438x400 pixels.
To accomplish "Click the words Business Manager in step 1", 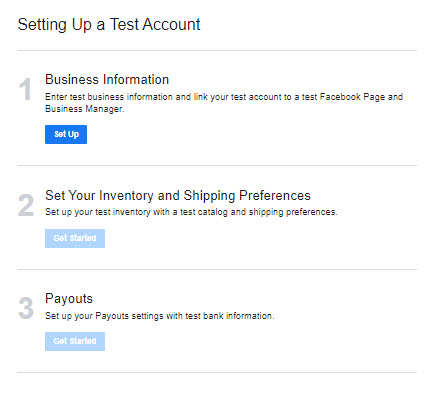I will (x=84, y=109).
